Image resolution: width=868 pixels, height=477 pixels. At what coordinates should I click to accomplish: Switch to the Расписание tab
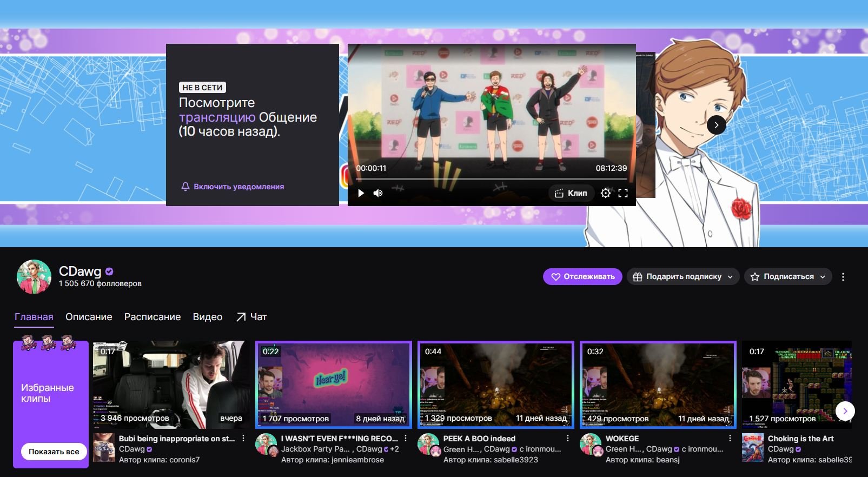coord(153,317)
